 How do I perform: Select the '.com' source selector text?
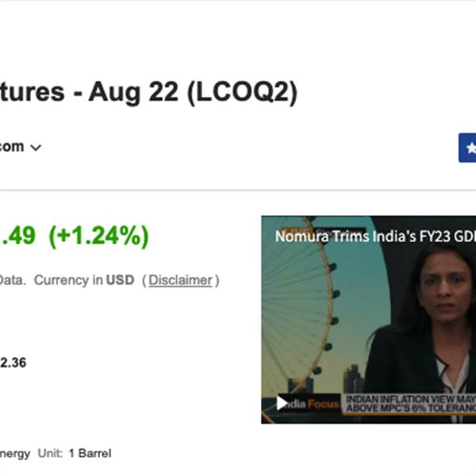[x=12, y=147]
